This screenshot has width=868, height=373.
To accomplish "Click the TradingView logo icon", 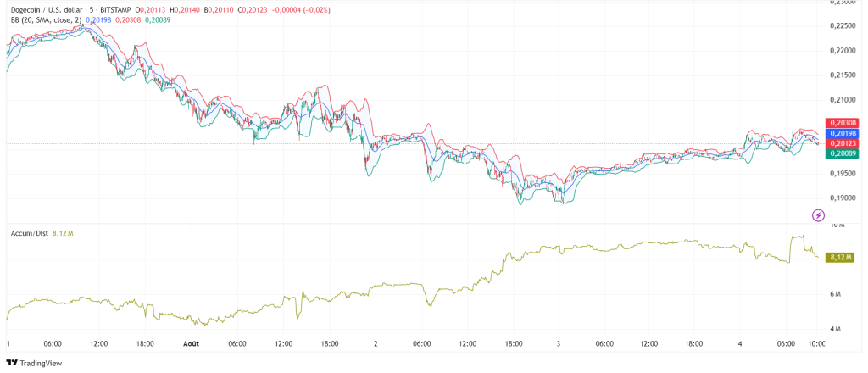I will [12, 363].
